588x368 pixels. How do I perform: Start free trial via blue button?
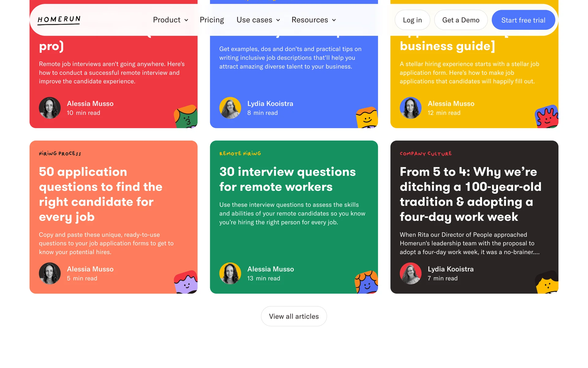pos(523,20)
